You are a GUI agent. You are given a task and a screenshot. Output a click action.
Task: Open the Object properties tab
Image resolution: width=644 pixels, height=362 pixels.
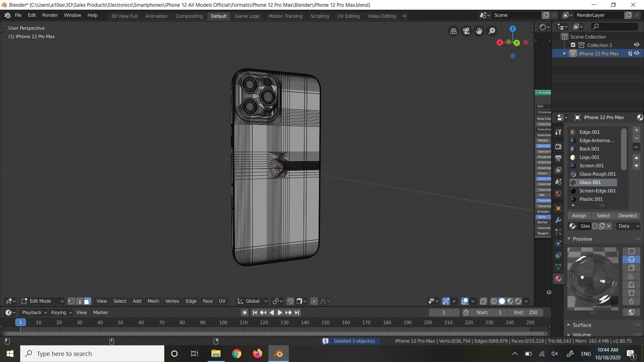558,208
